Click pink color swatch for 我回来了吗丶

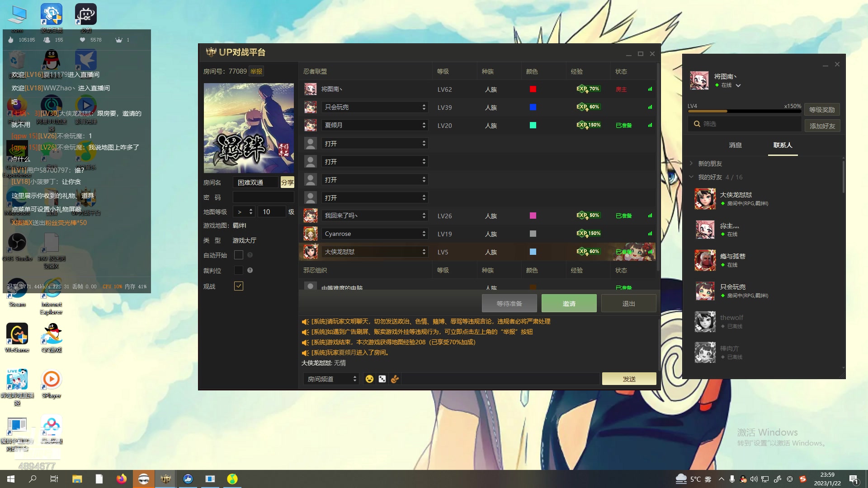point(533,216)
